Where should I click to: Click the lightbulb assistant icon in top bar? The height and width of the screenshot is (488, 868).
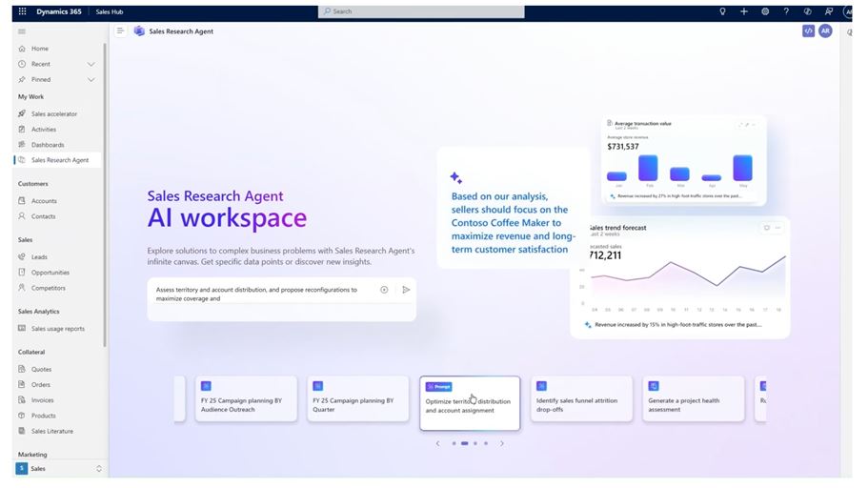coord(722,11)
